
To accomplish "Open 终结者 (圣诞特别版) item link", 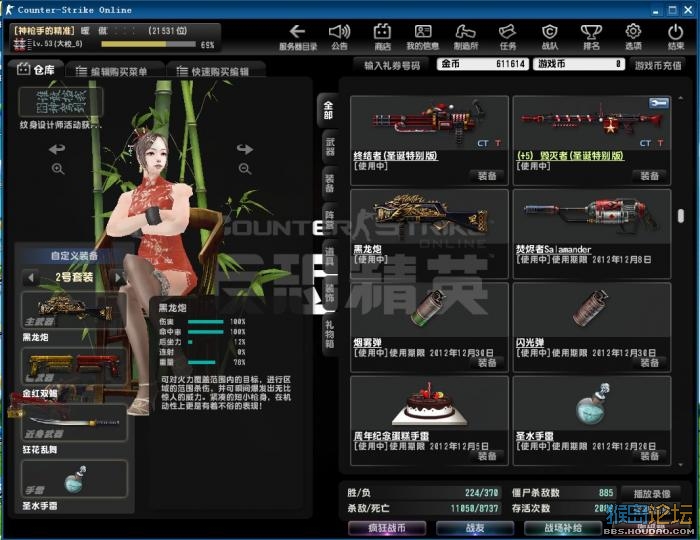I will pos(396,156).
